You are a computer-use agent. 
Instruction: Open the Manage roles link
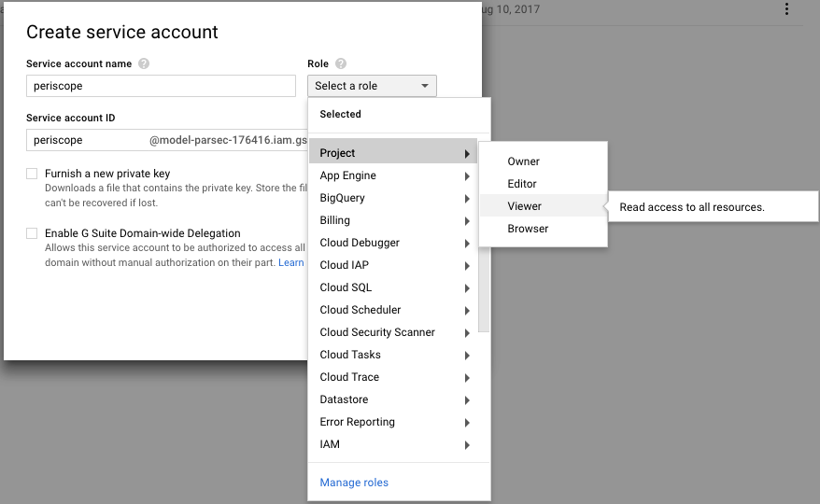coord(354,483)
